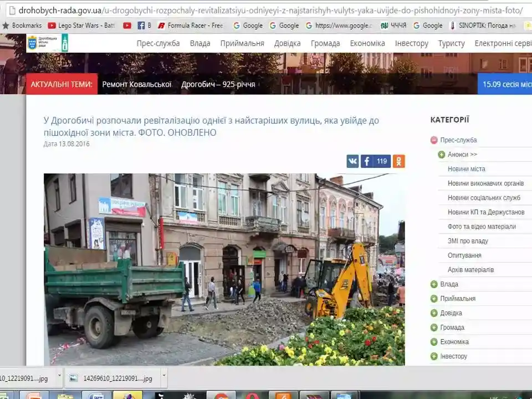
Task: Click the Facebook share count 119
Action: 382,161
